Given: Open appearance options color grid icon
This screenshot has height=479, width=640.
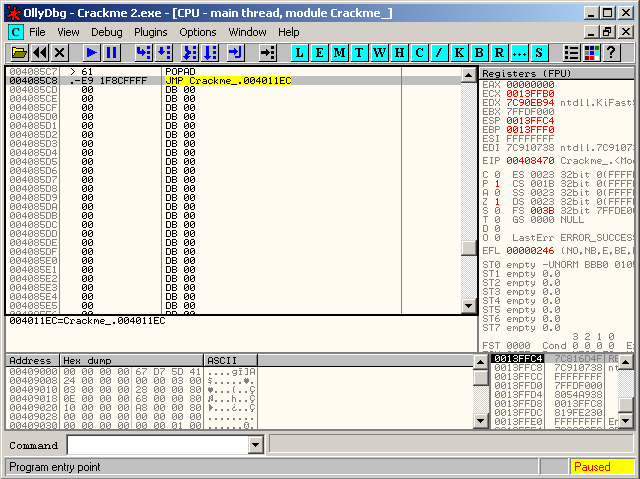Looking at the screenshot, I should (x=591, y=53).
